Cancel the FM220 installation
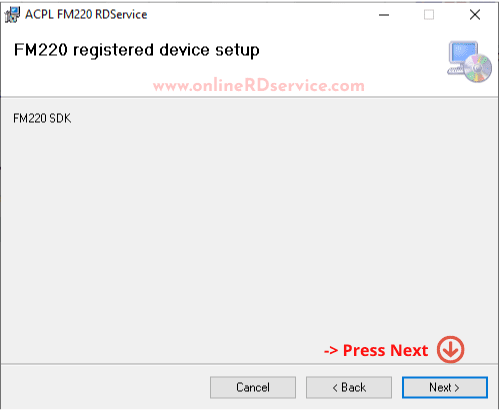The image size is (499, 411). click(x=253, y=387)
